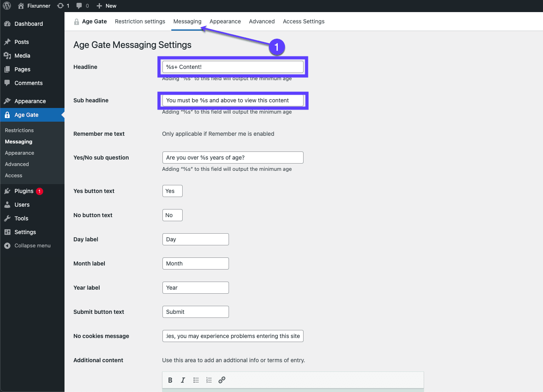Click the Dashboard gauge icon
This screenshot has width=543, height=392.
[7, 24]
